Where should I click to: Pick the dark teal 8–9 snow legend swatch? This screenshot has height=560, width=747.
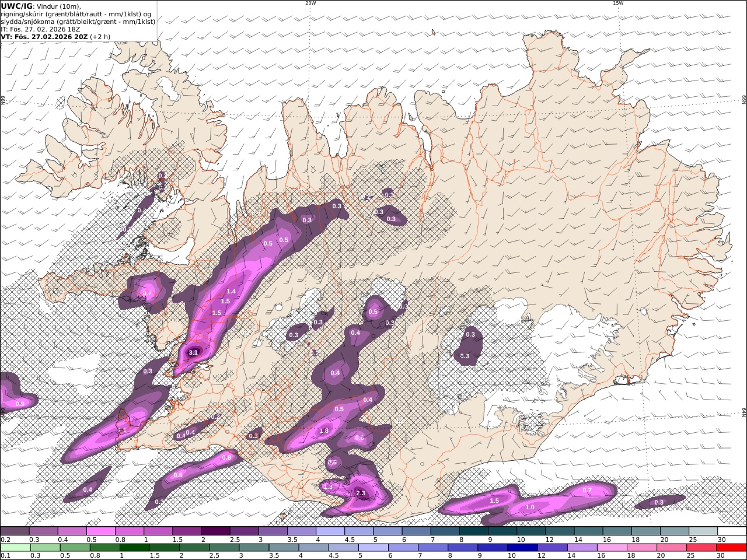[x=473, y=531]
